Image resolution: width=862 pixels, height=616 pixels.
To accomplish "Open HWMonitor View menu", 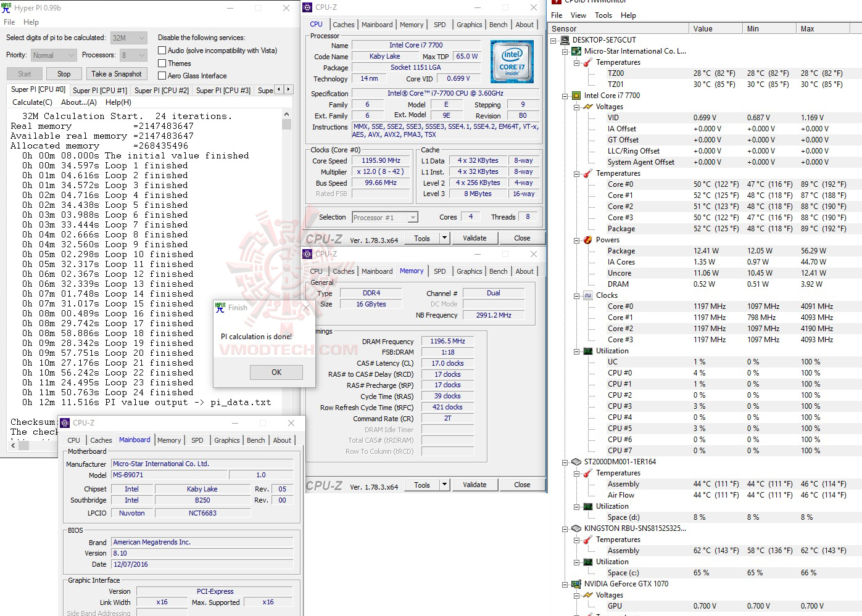I will click(578, 15).
